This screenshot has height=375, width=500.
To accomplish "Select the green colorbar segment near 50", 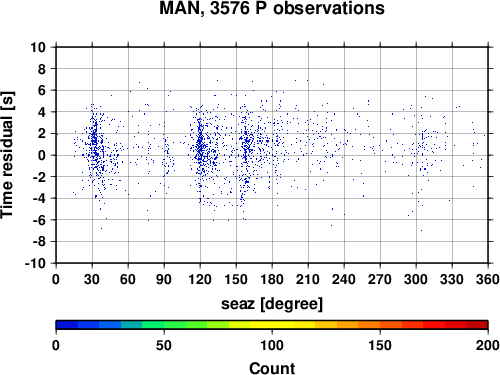I will coord(175,325).
